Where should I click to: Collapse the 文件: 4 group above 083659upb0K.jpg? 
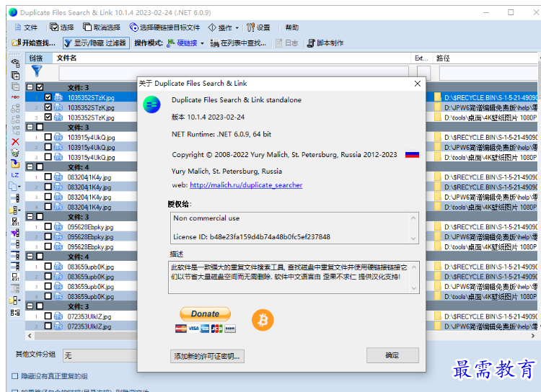click(x=30, y=256)
